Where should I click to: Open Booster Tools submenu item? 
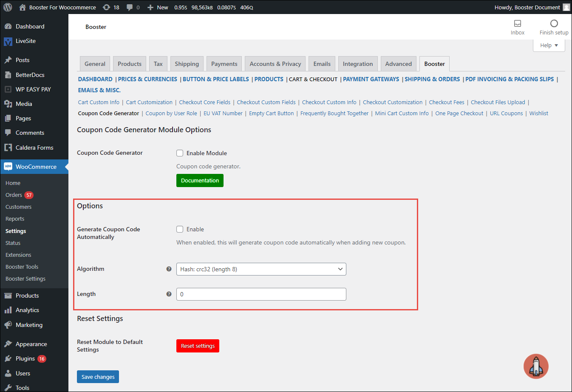point(22,267)
